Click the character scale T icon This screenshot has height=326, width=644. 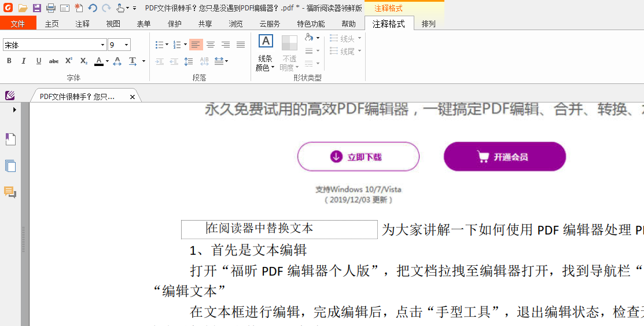(x=133, y=61)
